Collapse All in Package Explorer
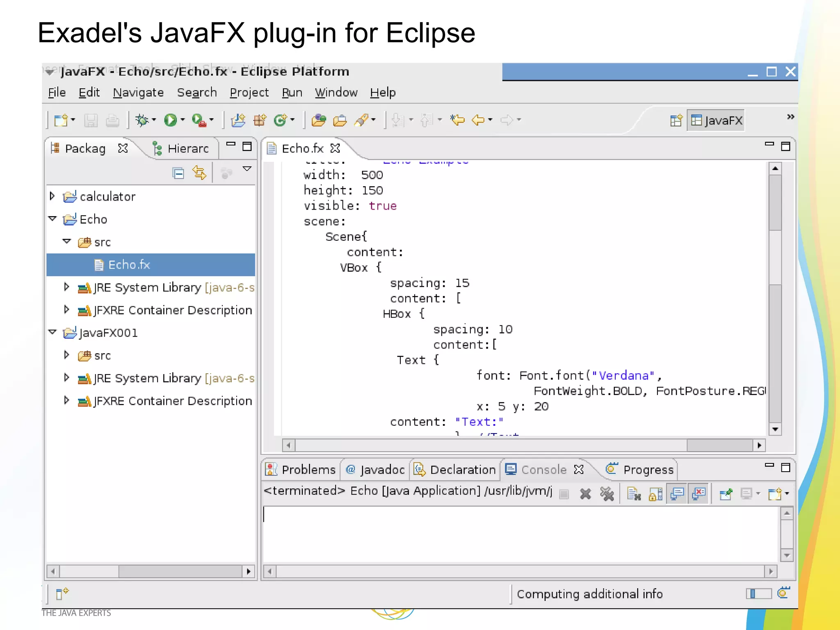The height and width of the screenshot is (630, 840). [x=178, y=173]
